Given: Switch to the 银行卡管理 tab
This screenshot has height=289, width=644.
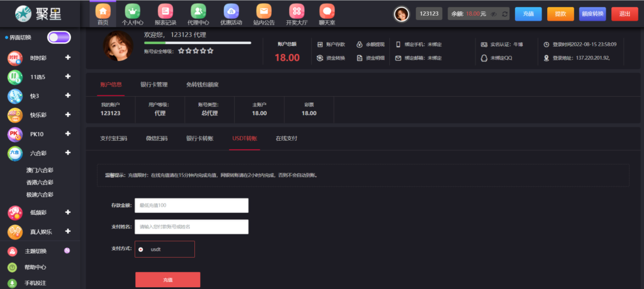Looking at the screenshot, I should click(154, 84).
